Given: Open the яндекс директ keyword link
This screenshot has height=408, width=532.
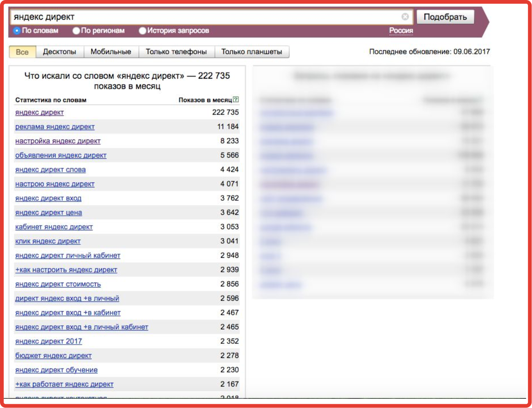Looking at the screenshot, I should click(x=39, y=112).
